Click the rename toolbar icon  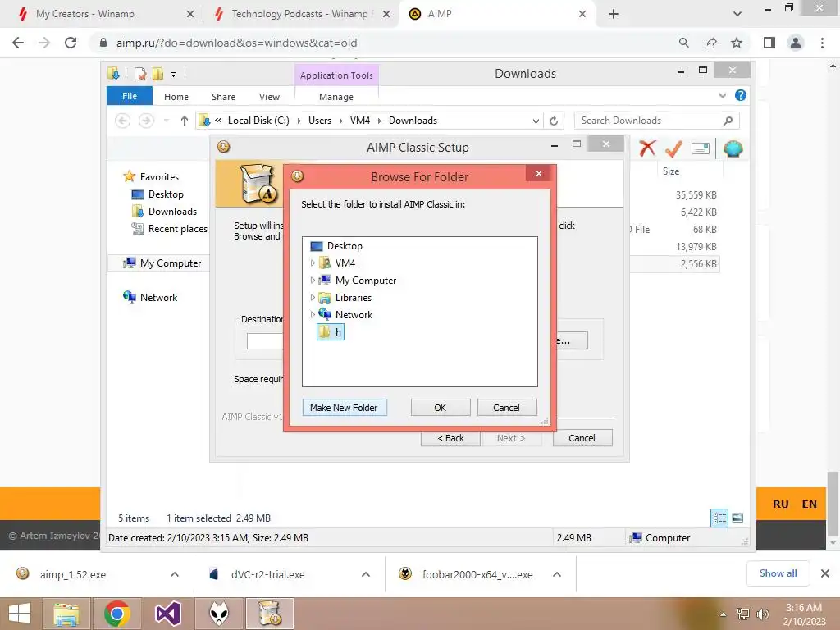tap(701, 148)
